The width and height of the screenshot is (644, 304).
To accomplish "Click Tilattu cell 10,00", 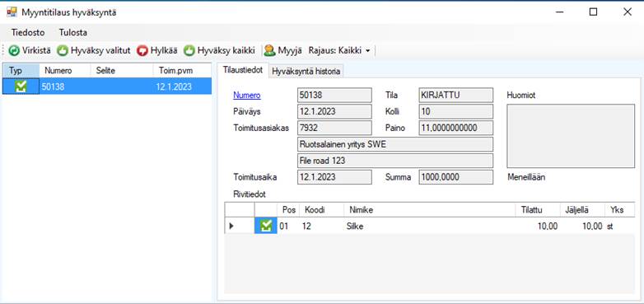I will click(x=538, y=226).
